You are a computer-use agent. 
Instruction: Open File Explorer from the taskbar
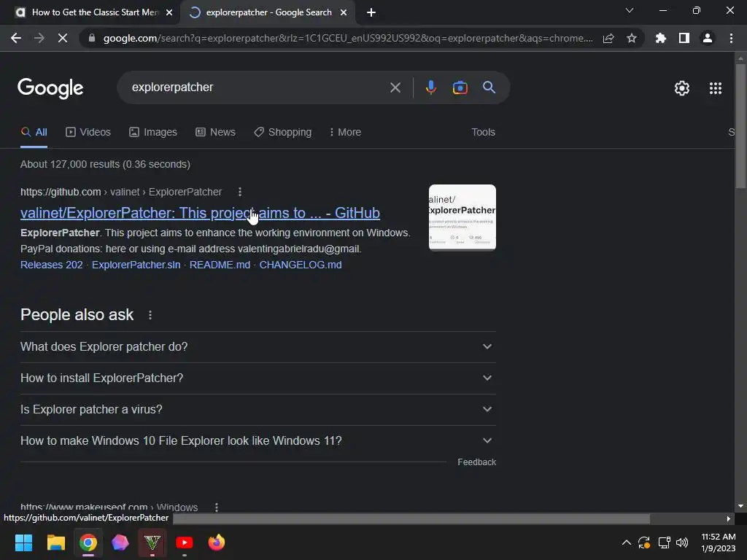pos(55,542)
